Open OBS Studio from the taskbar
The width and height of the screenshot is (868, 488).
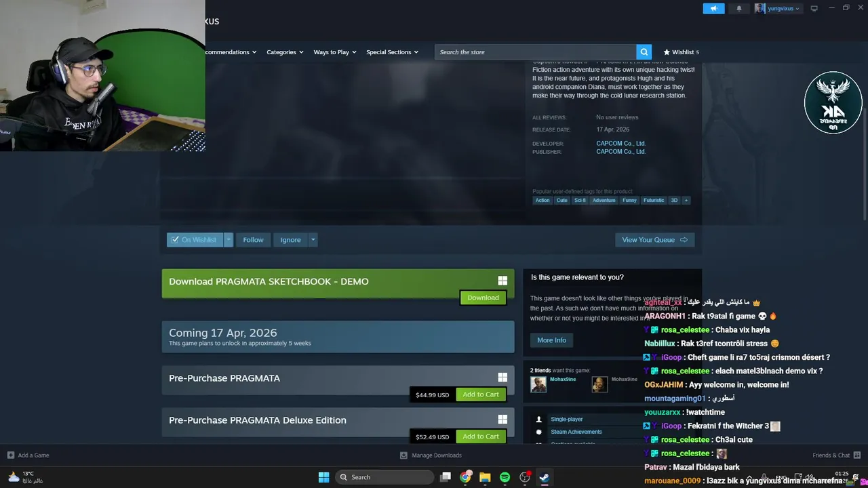pos(524,477)
